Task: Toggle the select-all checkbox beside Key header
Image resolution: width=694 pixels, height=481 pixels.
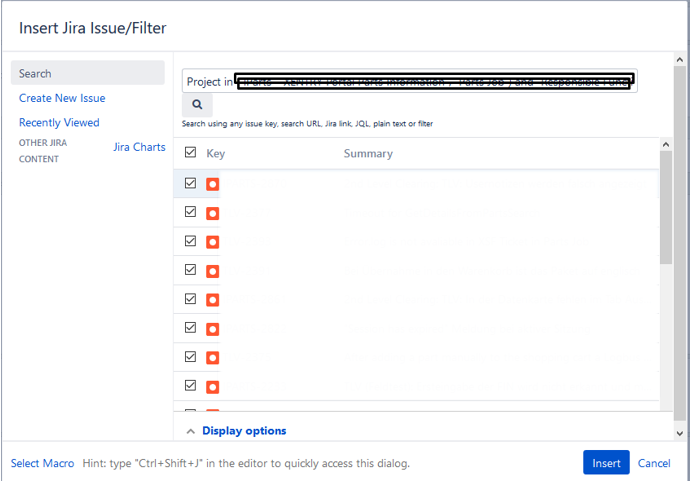Action: click(190, 152)
